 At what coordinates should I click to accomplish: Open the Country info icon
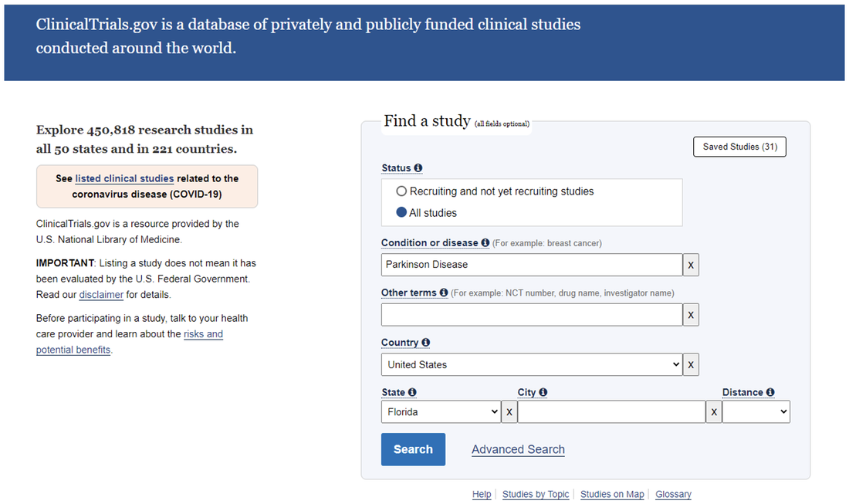point(425,342)
